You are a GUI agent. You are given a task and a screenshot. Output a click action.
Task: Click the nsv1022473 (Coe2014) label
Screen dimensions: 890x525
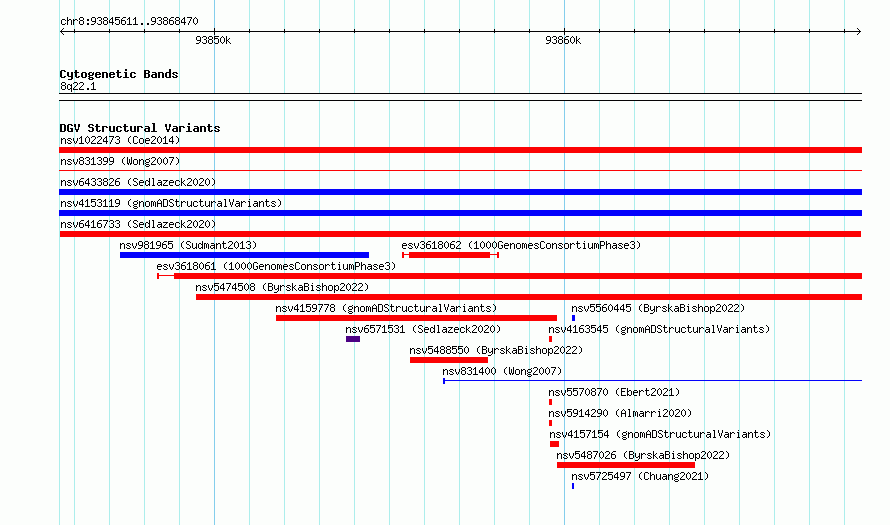point(120,140)
